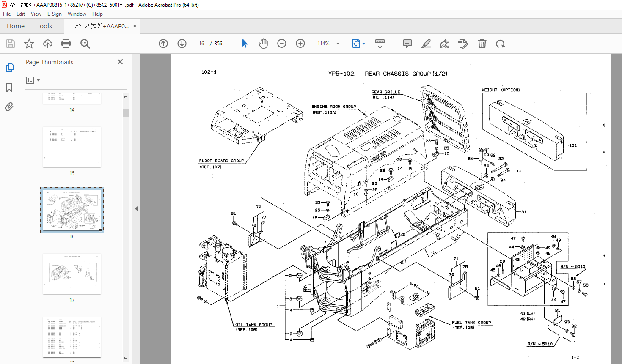Select the open PDF document tab
The height and width of the screenshot is (364, 622).
point(102,26)
